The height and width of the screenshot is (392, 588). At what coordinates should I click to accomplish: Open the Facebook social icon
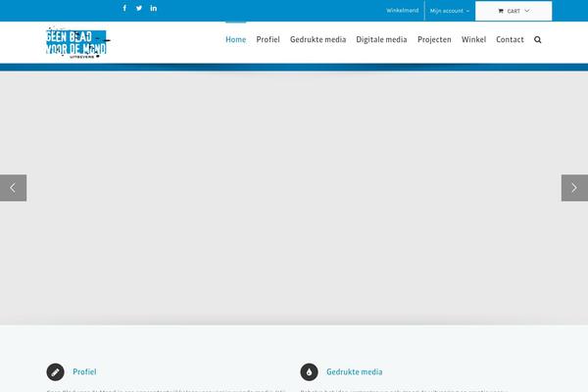124,8
